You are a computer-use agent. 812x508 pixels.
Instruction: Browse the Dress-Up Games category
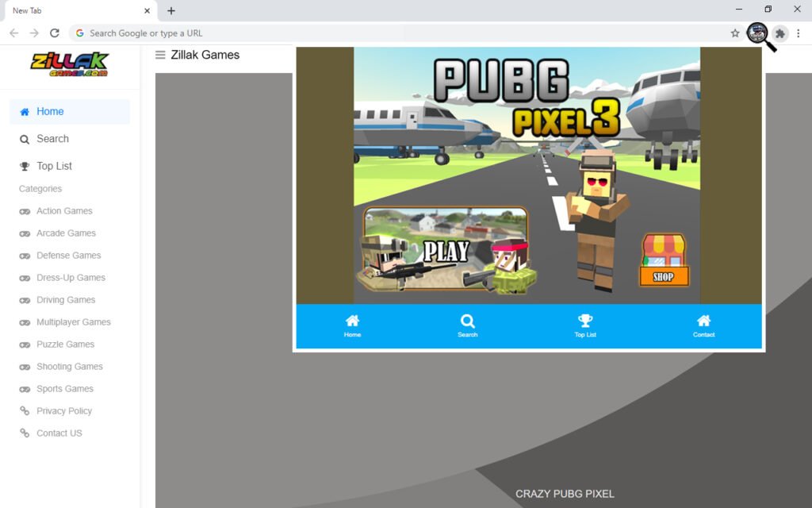pos(70,278)
